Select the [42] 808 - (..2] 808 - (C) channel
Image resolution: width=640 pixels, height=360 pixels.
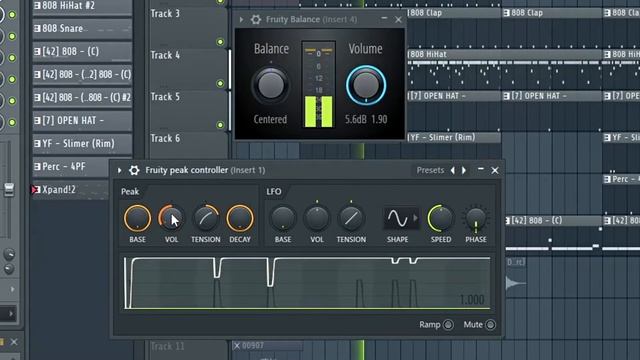tap(82, 74)
